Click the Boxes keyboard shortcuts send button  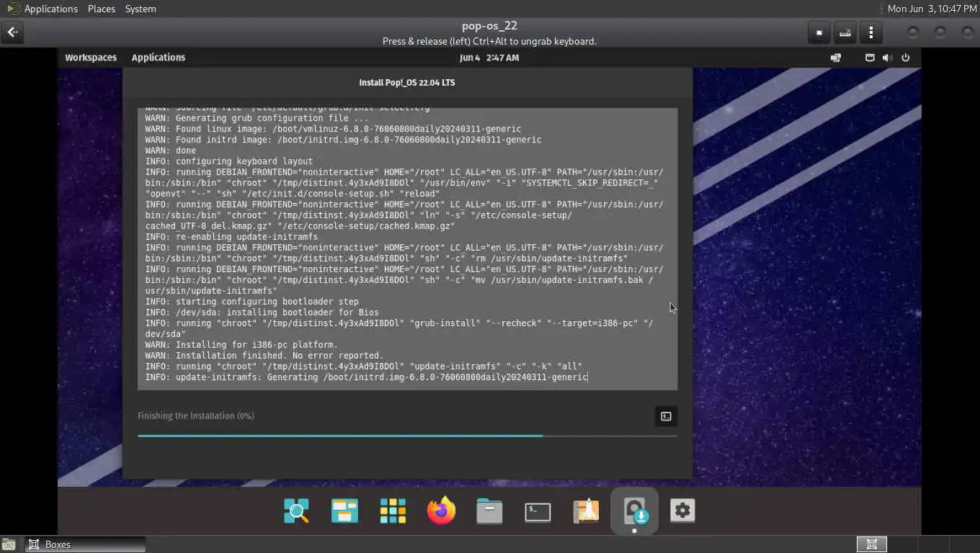[x=845, y=32]
